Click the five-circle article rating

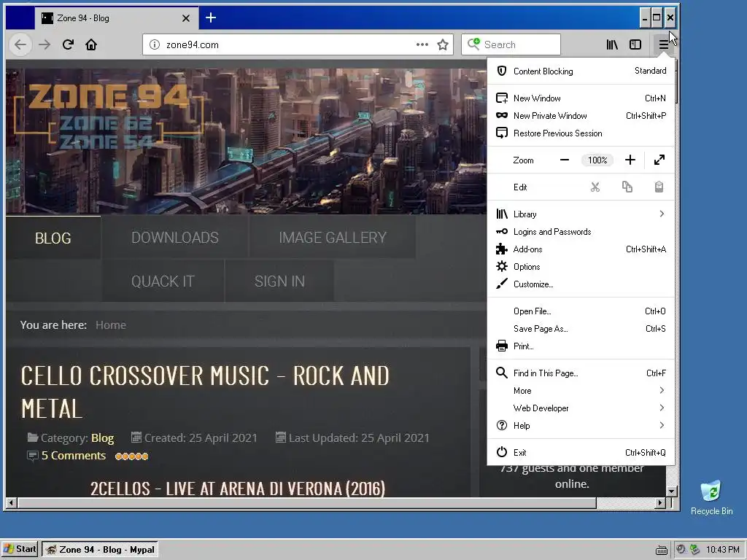[131, 456]
